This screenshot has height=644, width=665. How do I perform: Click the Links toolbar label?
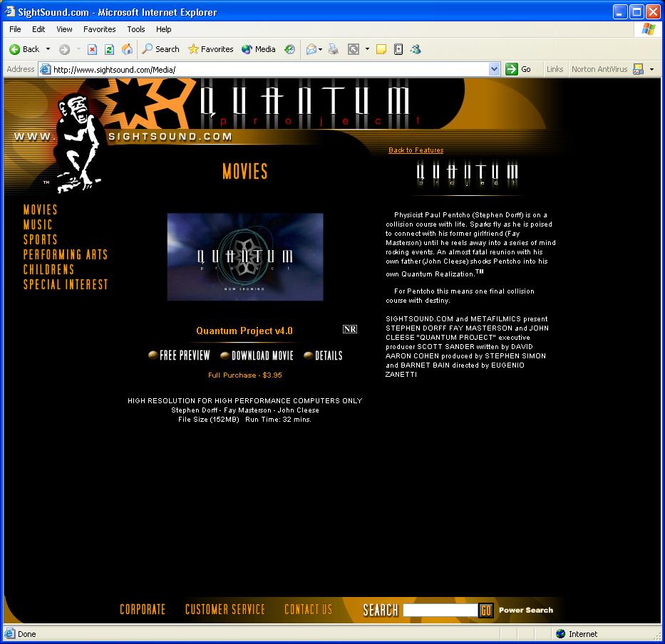(555, 69)
